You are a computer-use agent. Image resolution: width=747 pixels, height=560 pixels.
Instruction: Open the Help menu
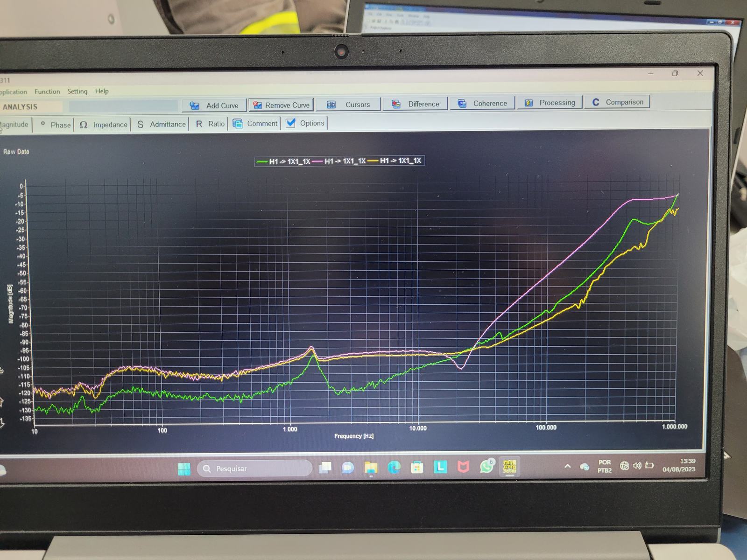(102, 91)
